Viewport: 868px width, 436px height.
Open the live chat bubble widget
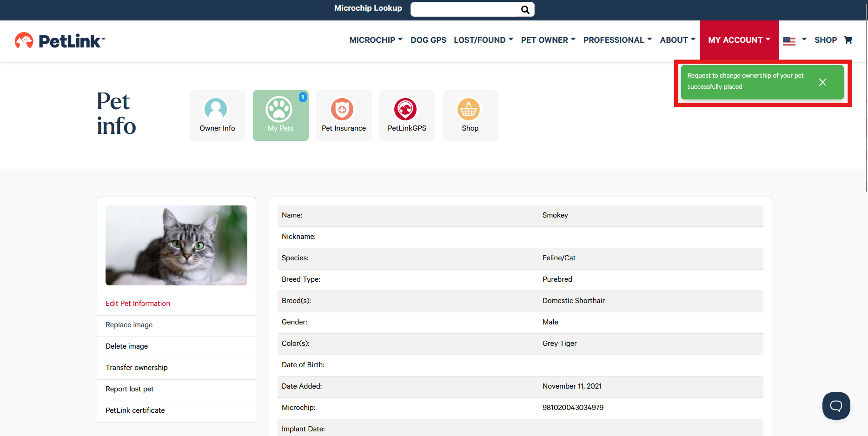(x=836, y=406)
